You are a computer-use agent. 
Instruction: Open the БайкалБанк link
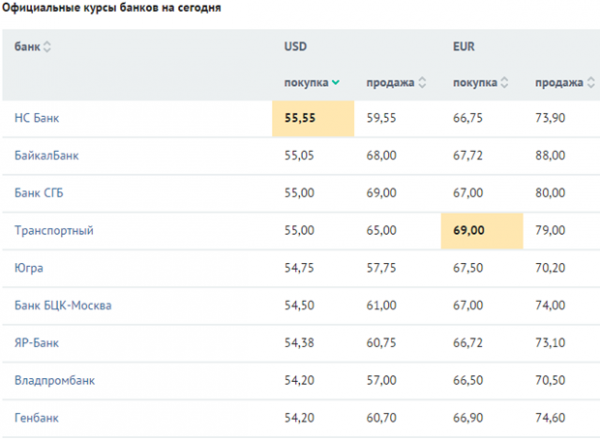(x=46, y=156)
